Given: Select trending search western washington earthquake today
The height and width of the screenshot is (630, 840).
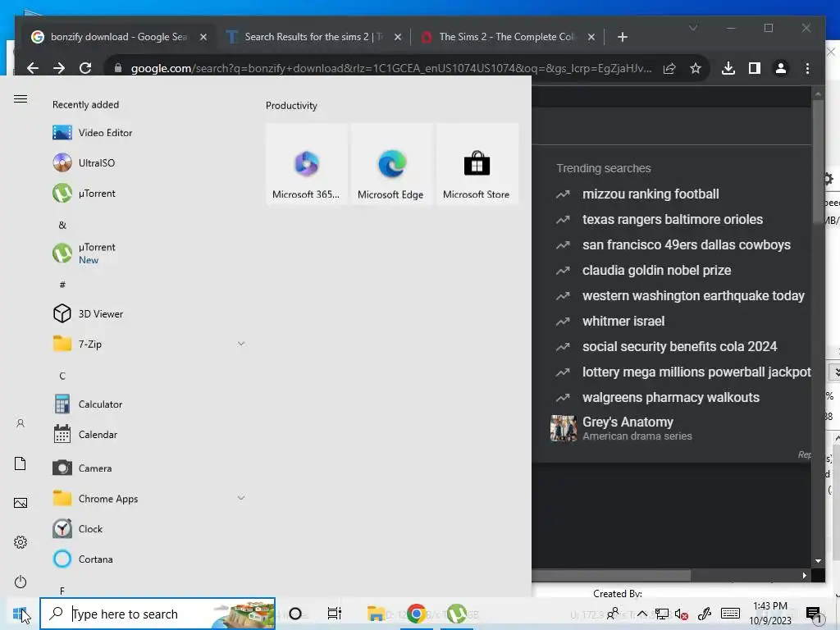Looking at the screenshot, I should 693,295.
